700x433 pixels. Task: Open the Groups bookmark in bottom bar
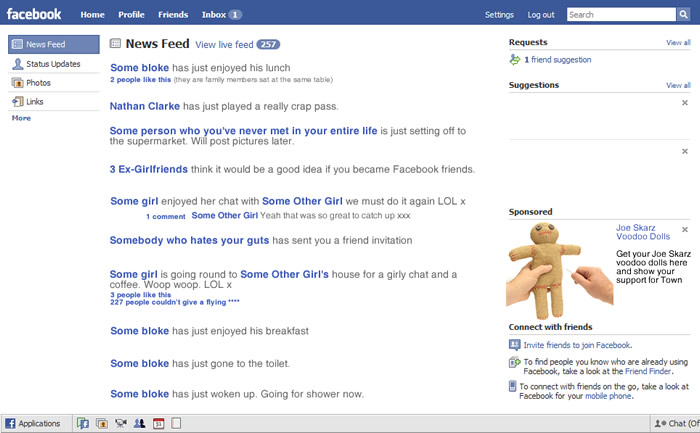coord(139,423)
